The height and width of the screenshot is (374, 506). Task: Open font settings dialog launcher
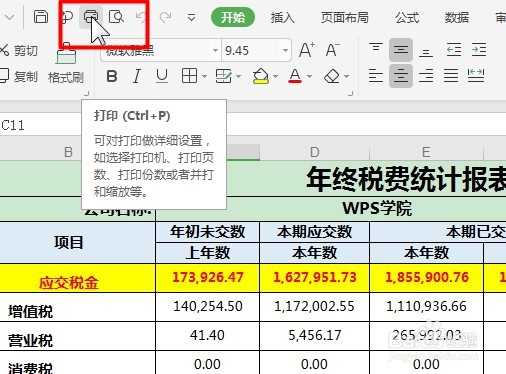coord(350,93)
